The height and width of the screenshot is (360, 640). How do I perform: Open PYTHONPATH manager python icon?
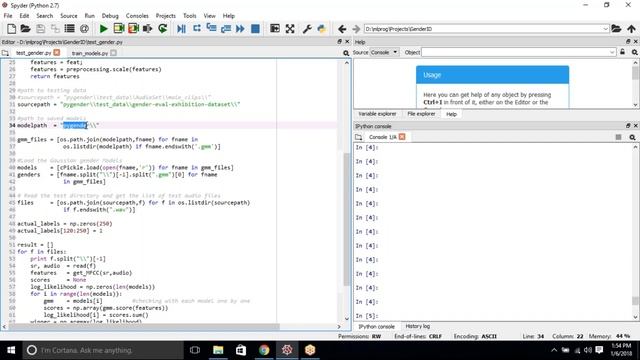pyautogui.click(x=322, y=29)
